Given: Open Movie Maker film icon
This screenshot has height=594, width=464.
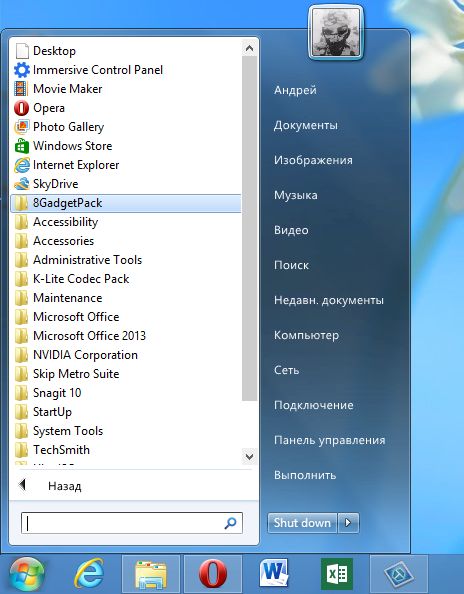Looking at the screenshot, I should pos(21,89).
